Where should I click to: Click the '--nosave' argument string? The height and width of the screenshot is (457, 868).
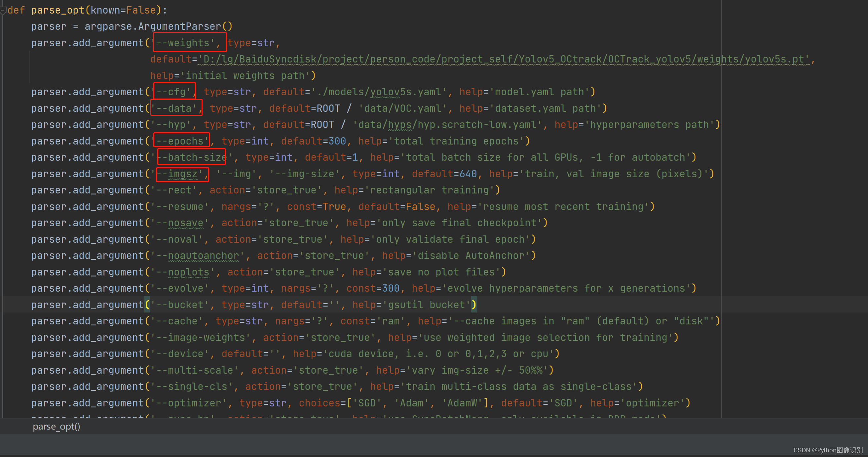180,223
